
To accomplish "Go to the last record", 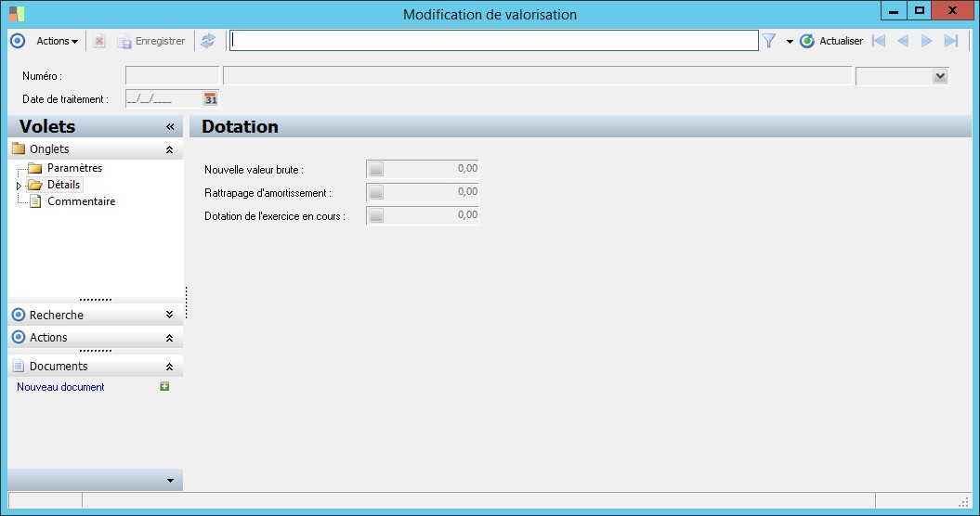I will (950, 41).
